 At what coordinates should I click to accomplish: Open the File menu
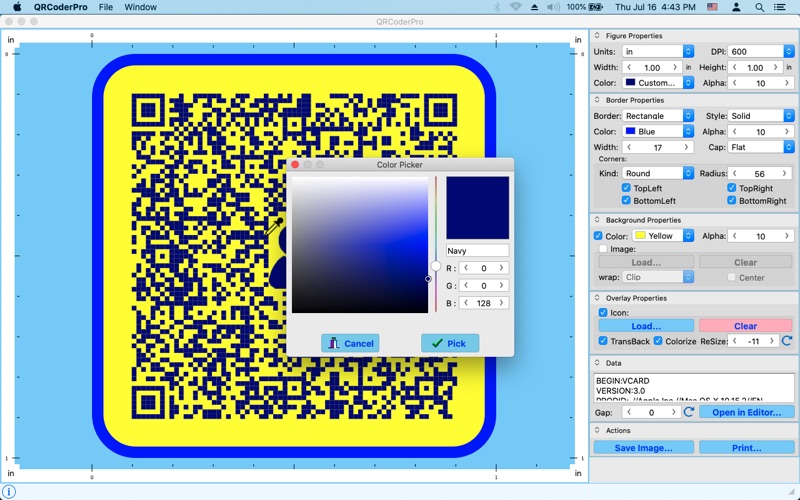pos(106,7)
